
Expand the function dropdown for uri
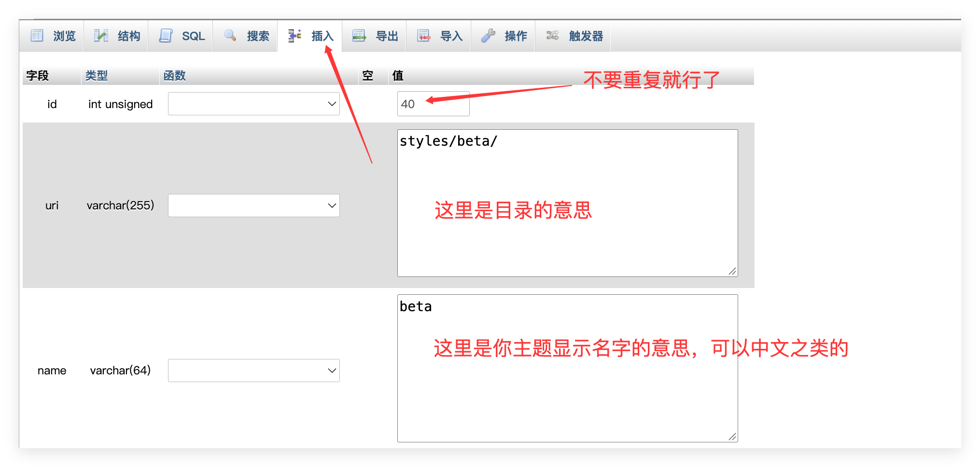coord(254,206)
